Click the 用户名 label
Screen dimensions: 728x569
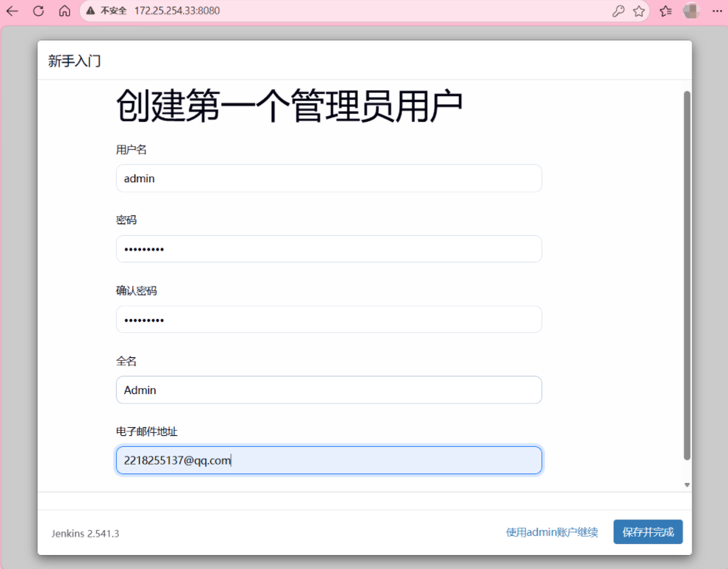(131, 149)
